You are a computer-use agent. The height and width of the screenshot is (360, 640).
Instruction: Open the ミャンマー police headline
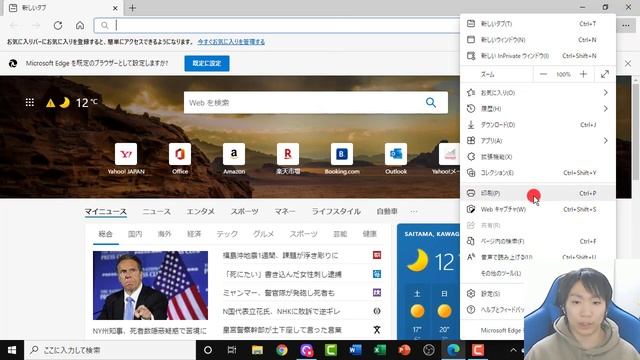[x=279, y=293]
